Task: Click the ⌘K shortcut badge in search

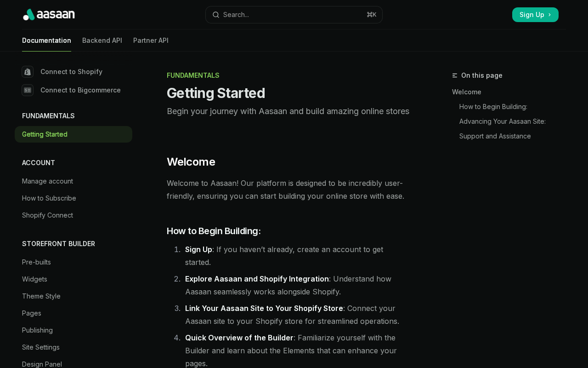Action: pyautogui.click(x=372, y=15)
